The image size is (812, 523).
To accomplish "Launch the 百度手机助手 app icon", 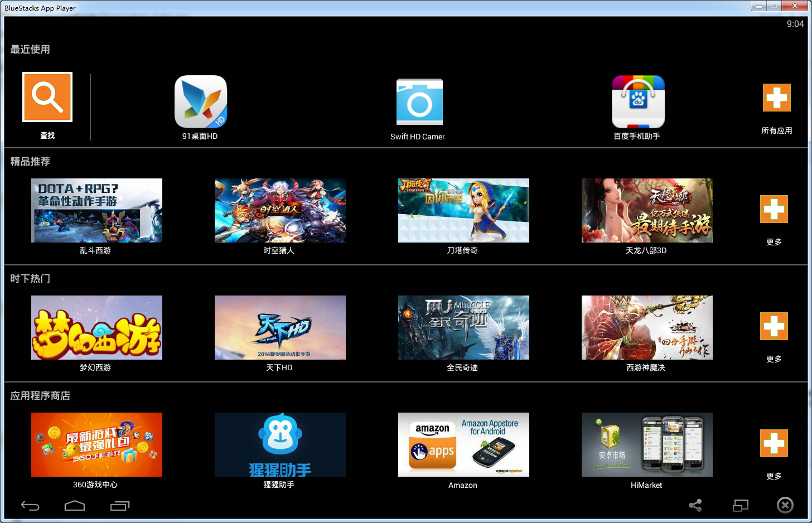I will [x=638, y=101].
